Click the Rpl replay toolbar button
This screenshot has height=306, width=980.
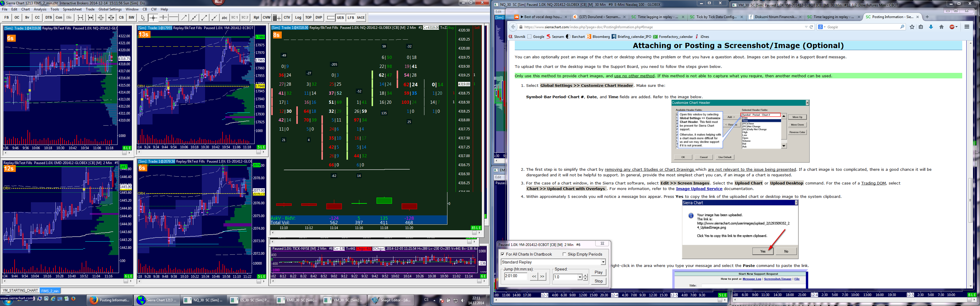[256, 17]
